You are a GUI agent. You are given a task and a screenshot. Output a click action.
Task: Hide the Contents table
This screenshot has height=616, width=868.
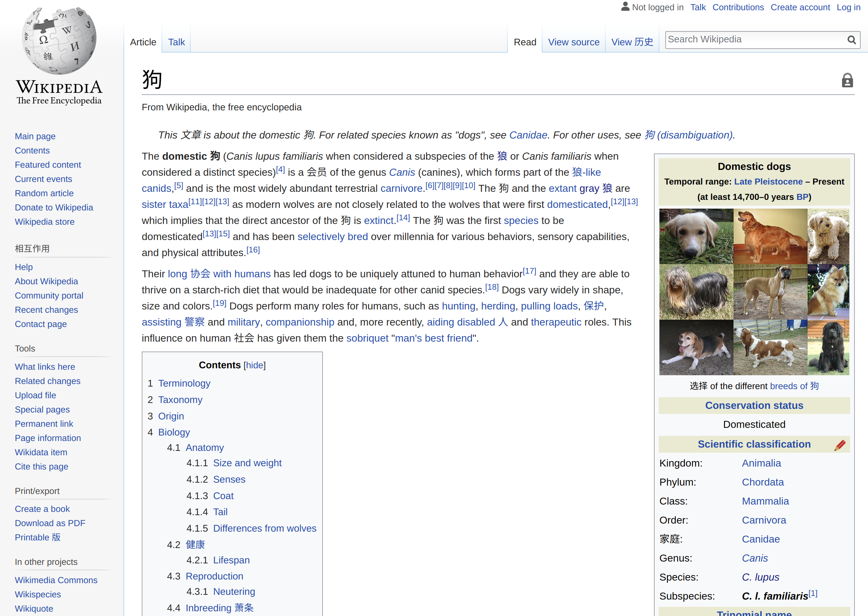click(255, 365)
